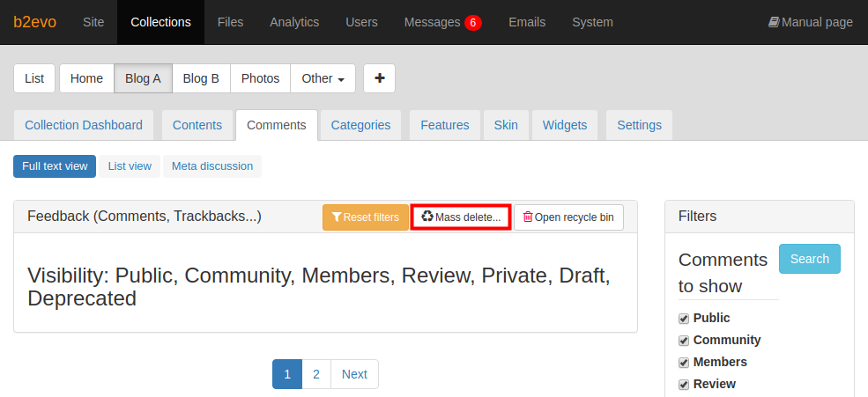868x397 pixels.
Task: Click the b2evo brand logo
Action: pyautogui.click(x=35, y=22)
